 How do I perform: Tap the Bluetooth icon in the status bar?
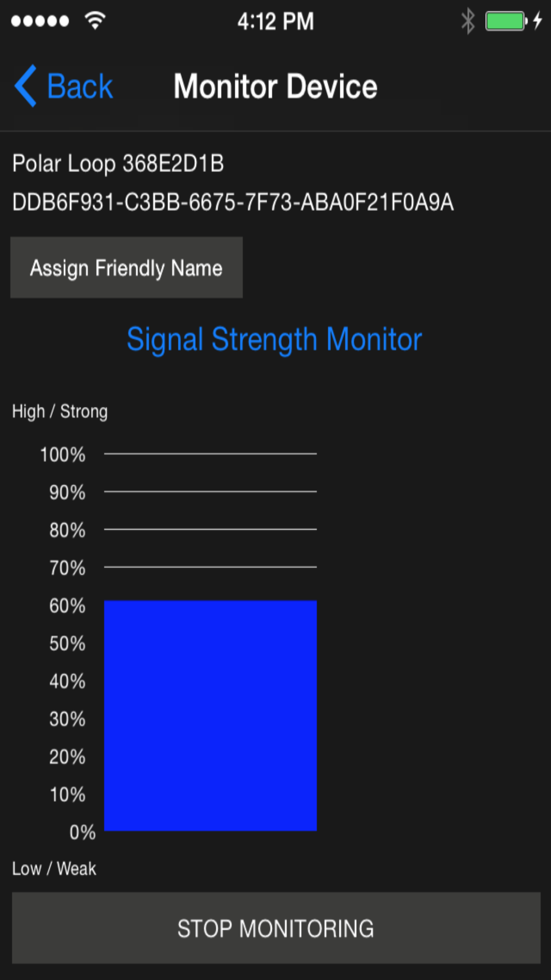click(x=466, y=20)
